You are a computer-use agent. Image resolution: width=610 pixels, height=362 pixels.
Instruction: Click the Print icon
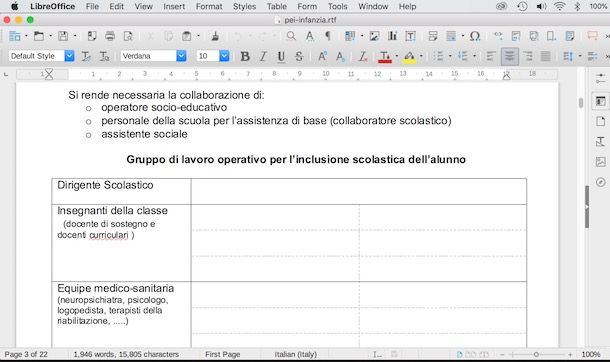110,36
